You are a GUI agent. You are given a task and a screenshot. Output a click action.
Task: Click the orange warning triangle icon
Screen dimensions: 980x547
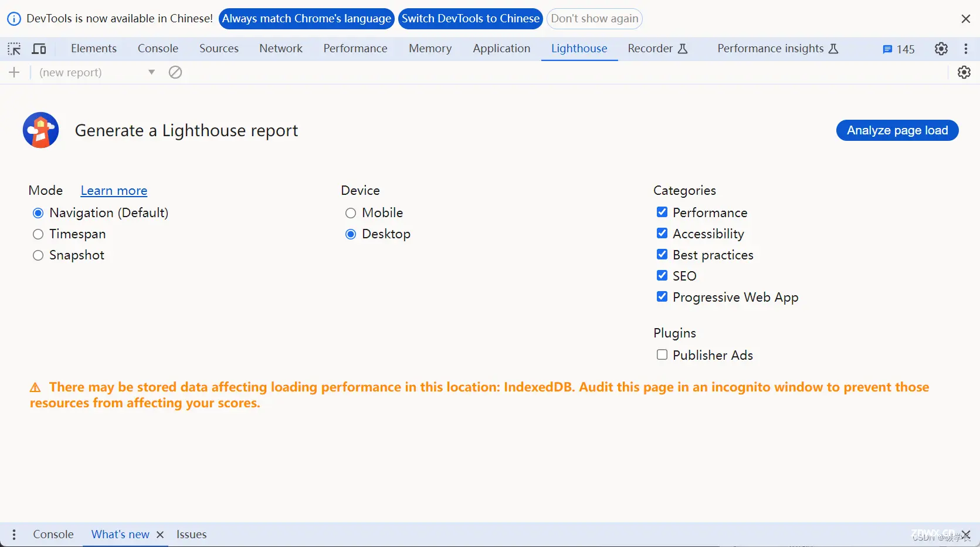point(35,387)
